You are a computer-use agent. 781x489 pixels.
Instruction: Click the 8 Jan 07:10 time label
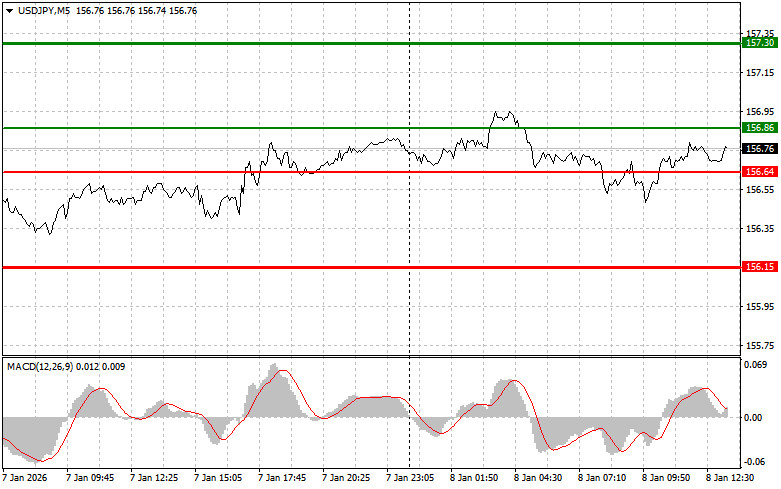(x=602, y=478)
